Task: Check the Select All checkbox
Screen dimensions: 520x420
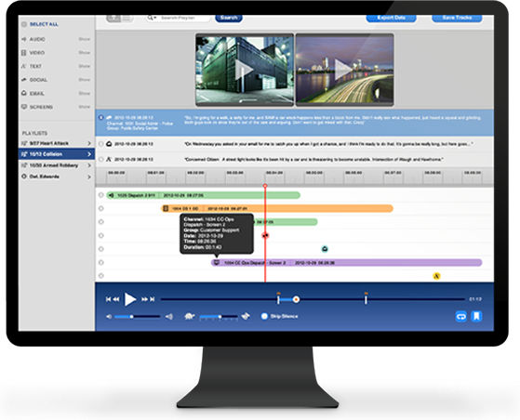Action: (x=24, y=24)
